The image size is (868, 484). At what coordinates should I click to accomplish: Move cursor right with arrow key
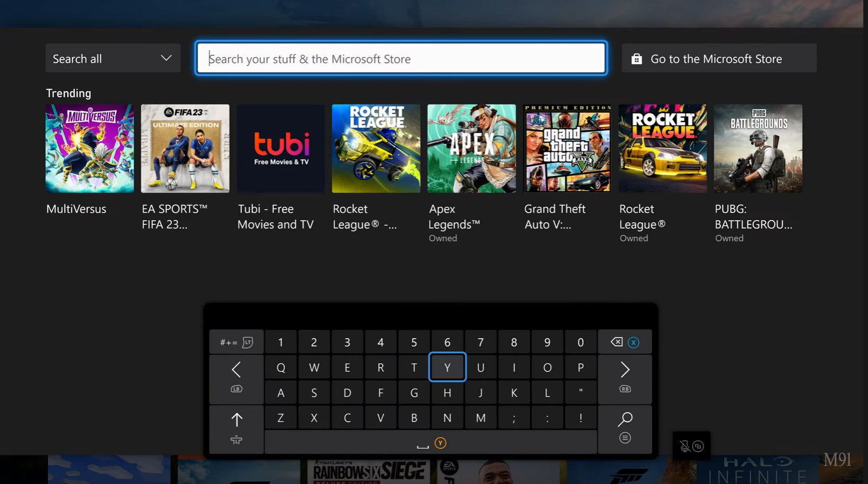625,380
